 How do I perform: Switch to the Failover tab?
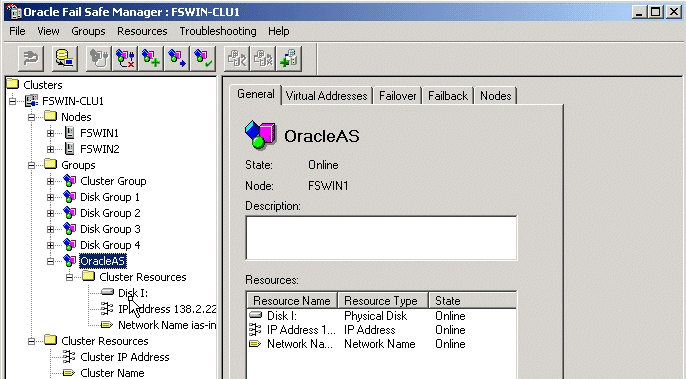397,96
